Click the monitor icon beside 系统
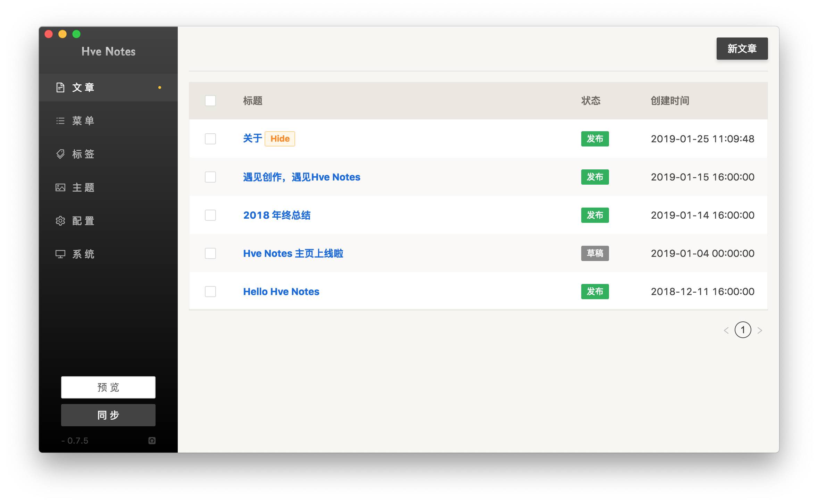This screenshot has width=818, height=504. coord(60,254)
